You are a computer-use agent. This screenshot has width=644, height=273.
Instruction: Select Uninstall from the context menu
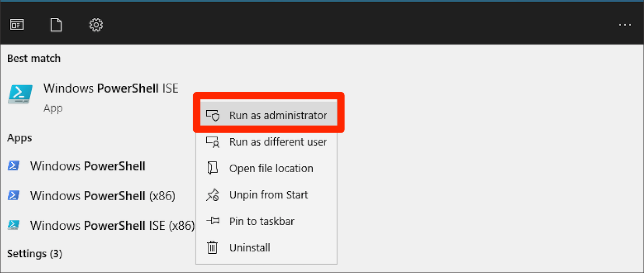point(250,248)
